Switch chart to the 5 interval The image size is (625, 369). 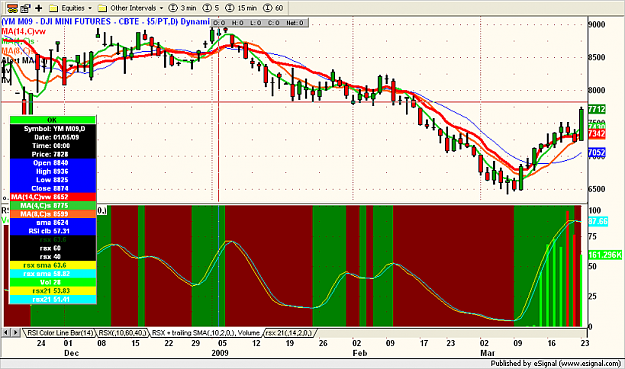[211, 8]
